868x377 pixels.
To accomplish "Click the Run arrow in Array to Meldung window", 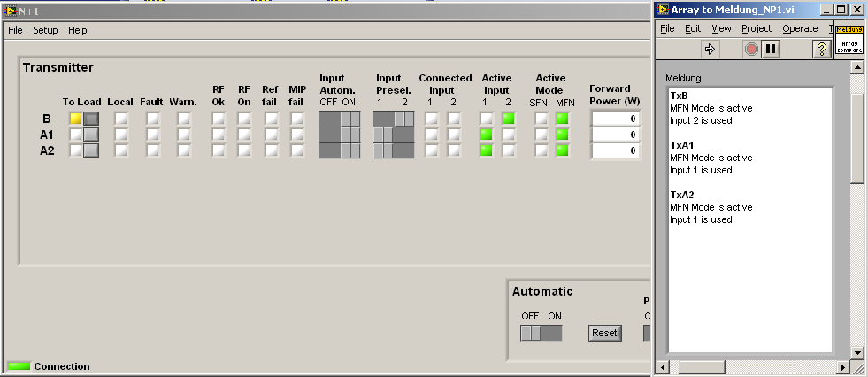I will [710, 50].
